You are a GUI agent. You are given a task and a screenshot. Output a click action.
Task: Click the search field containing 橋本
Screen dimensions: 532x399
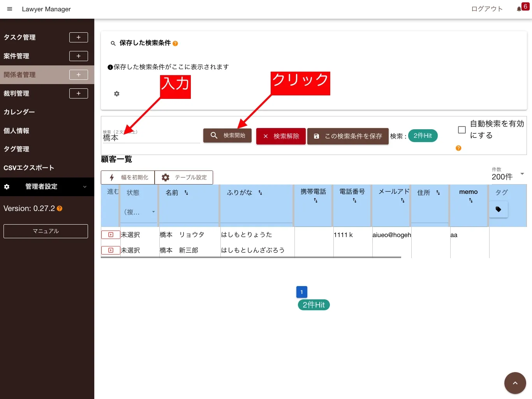(151, 137)
